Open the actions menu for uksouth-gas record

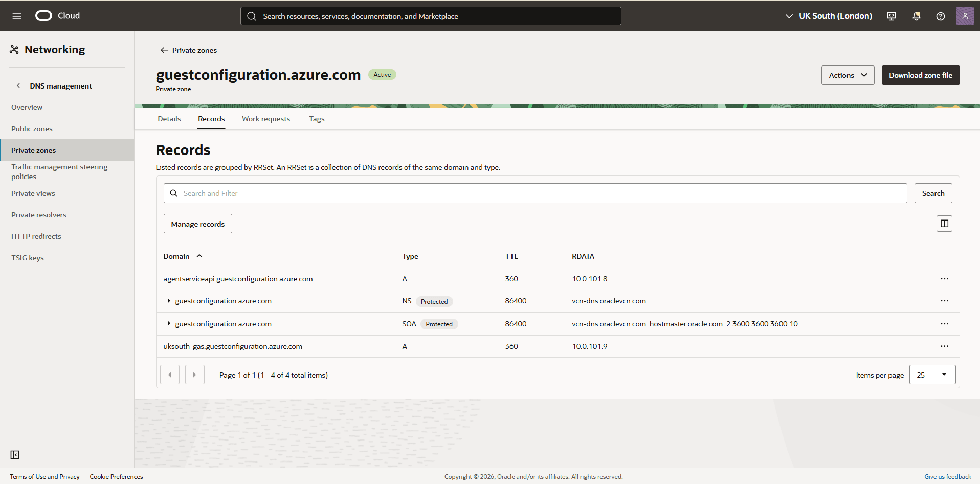944,346
